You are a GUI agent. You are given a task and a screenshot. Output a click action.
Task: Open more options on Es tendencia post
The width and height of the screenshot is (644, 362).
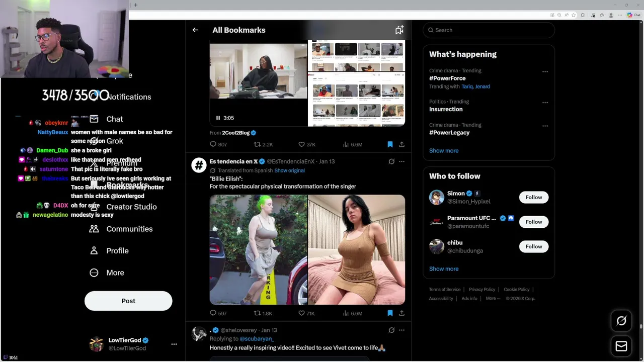click(401, 161)
